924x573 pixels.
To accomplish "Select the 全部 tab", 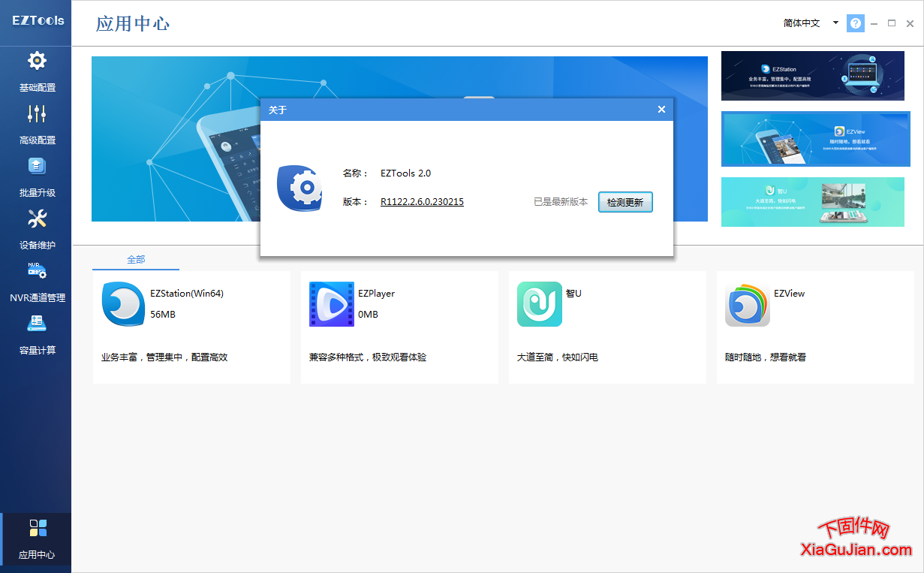I will point(136,259).
